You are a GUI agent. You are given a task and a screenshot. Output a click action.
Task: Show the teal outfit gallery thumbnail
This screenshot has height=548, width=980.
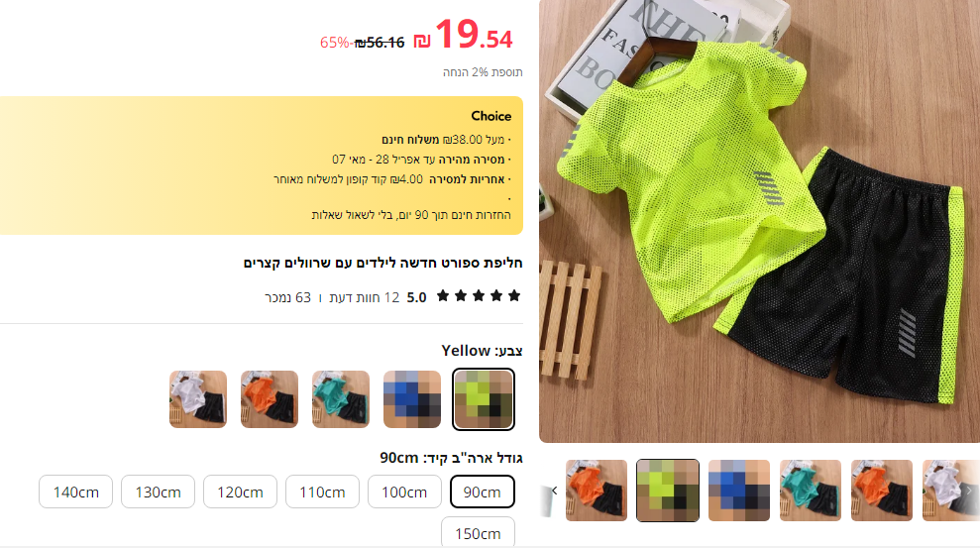point(810,491)
